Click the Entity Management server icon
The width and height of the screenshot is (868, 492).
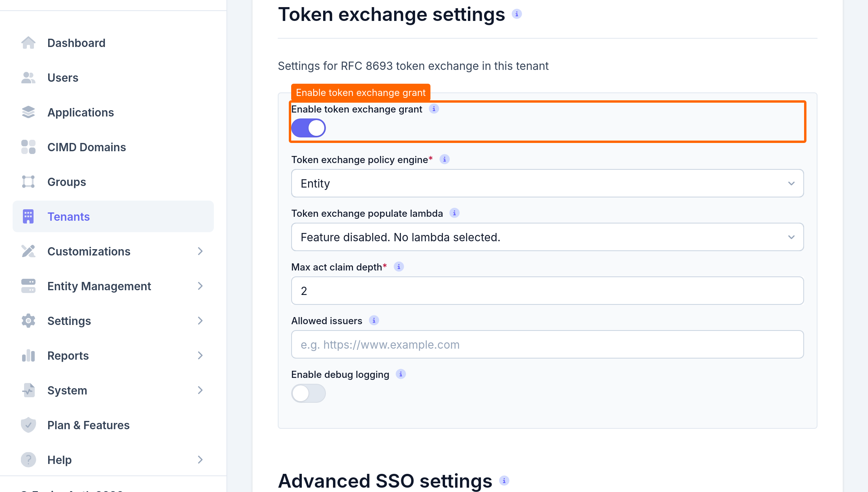tap(28, 286)
